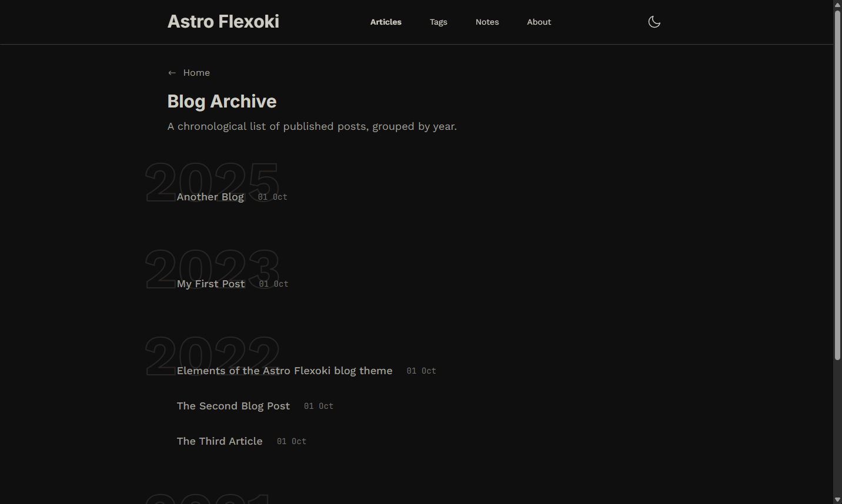Viewport: 842px width, 504px height.
Task: Click the scrollbar down arrow
Action: 837,500
